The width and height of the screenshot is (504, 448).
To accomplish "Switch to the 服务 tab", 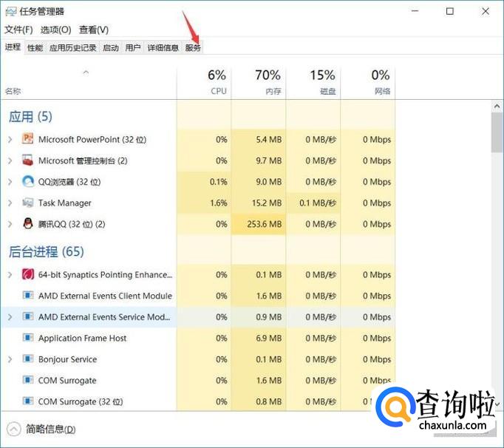I will pyautogui.click(x=193, y=47).
